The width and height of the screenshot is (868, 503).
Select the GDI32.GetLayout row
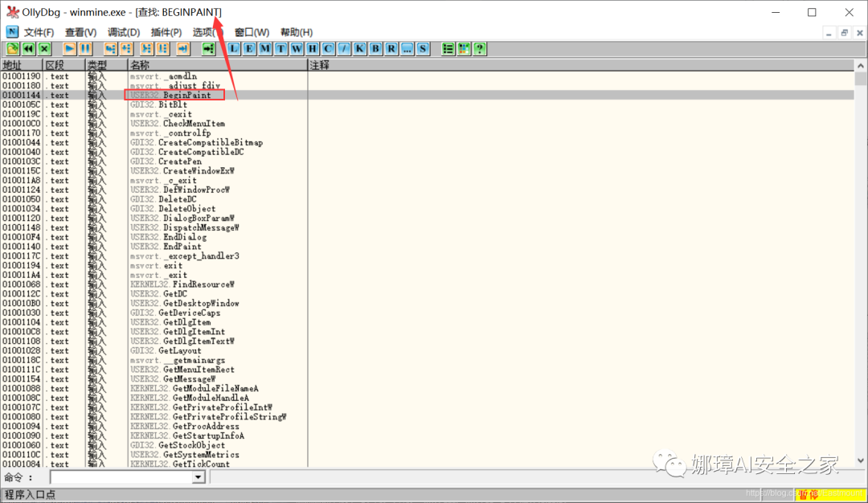[428, 350]
